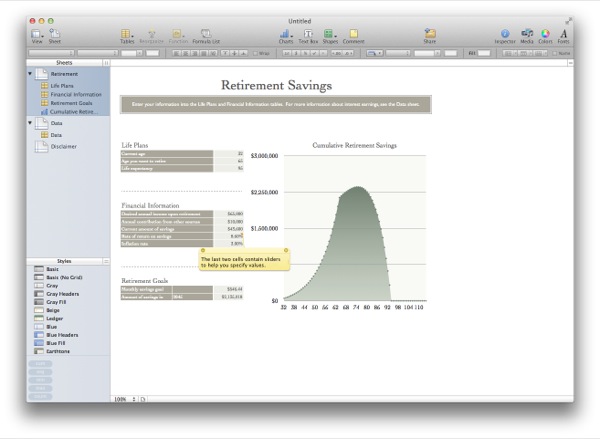Apply the Gray Fill table style
Image resolution: width=600 pixels, height=439 pixels.
pyautogui.click(x=56, y=302)
